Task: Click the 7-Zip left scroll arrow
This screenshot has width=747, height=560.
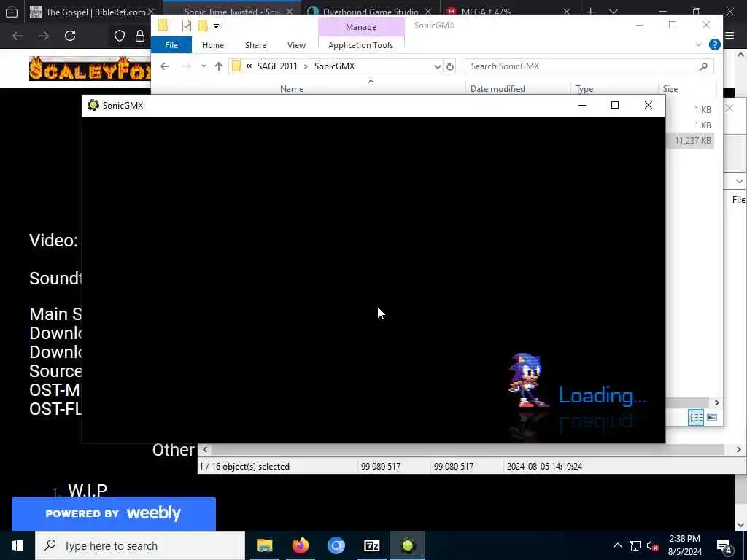Action: [205, 449]
